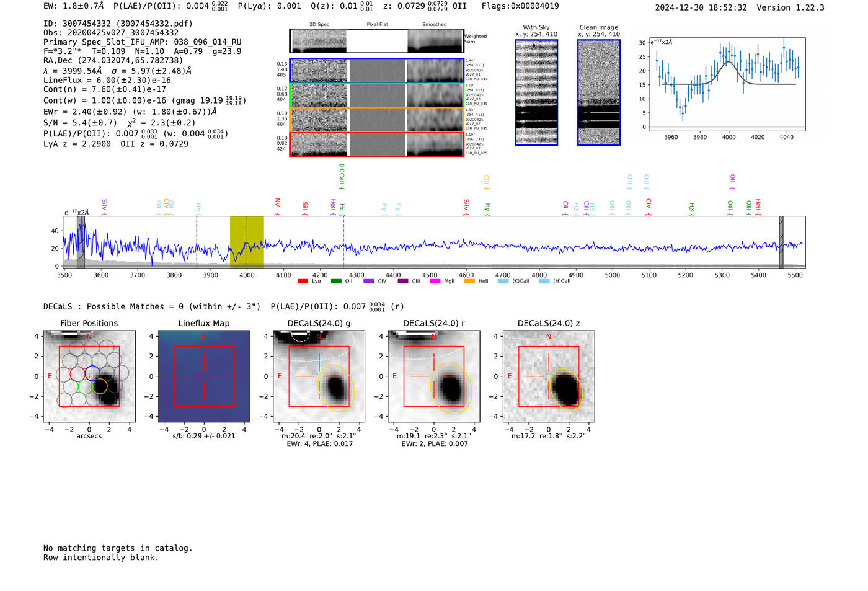The width and height of the screenshot is (868, 591).
Task: Click the (K)CaII light-blue legend swatch
Action: coord(503,281)
